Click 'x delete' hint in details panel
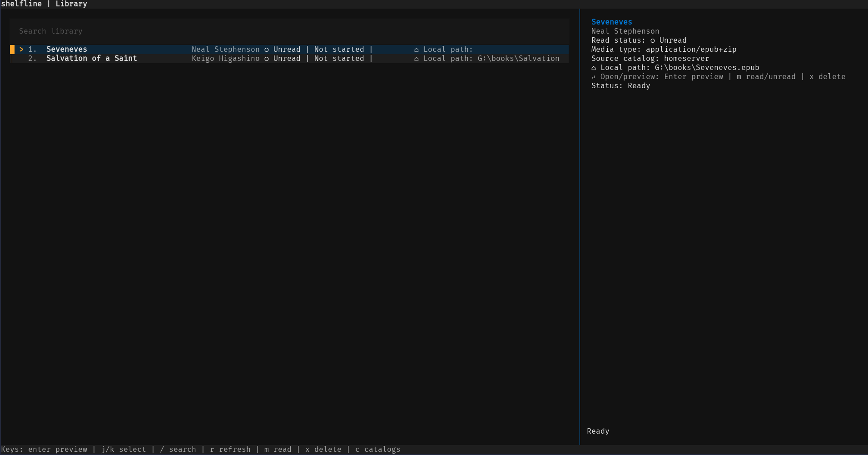Screen dimensions: 868x455 (x=828, y=76)
